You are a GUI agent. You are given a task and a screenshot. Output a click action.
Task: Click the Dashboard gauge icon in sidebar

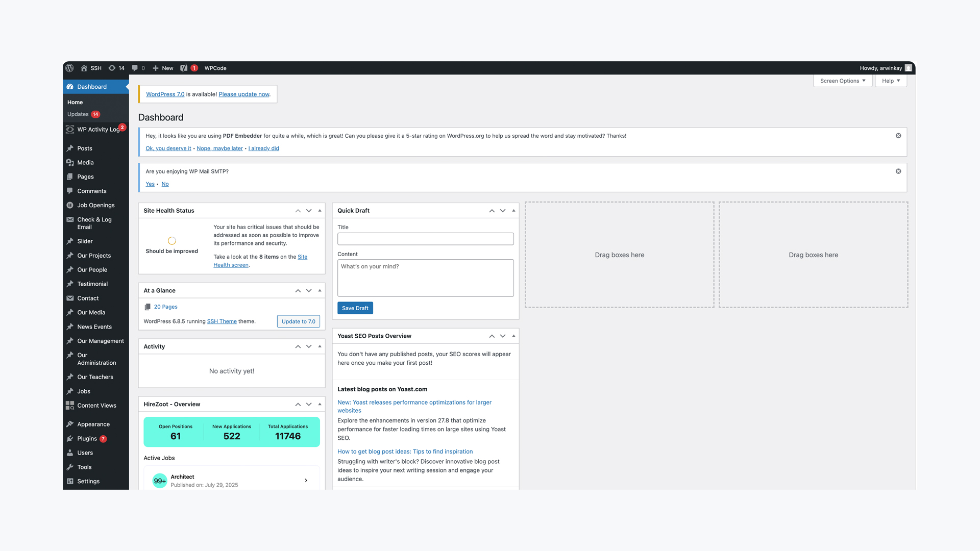[x=70, y=87]
